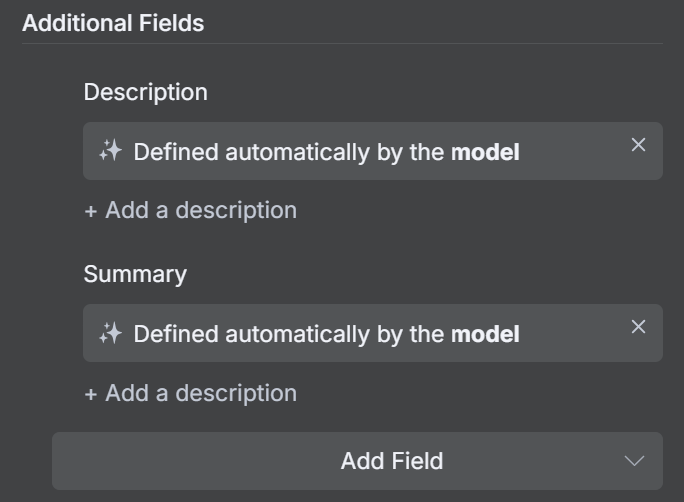Click the bold "model" word in the Summary box
Screen dimensions: 684x502
point(485,334)
